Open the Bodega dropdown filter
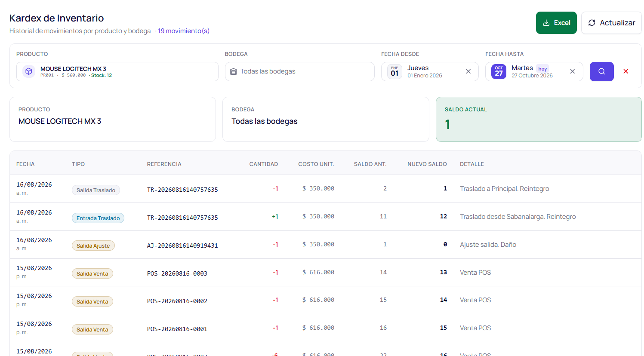This screenshot has height=356, width=644. (300, 71)
